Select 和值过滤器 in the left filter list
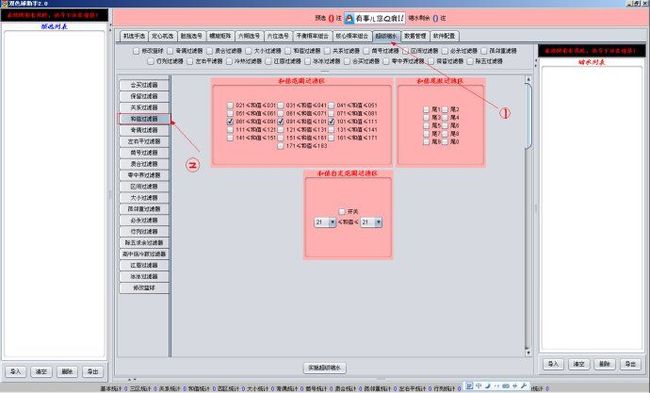Viewport: 650px width, 393px height. [x=144, y=119]
